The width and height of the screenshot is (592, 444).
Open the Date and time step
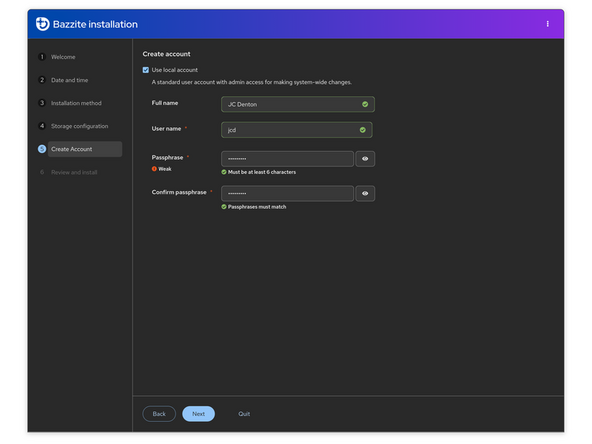(69, 80)
